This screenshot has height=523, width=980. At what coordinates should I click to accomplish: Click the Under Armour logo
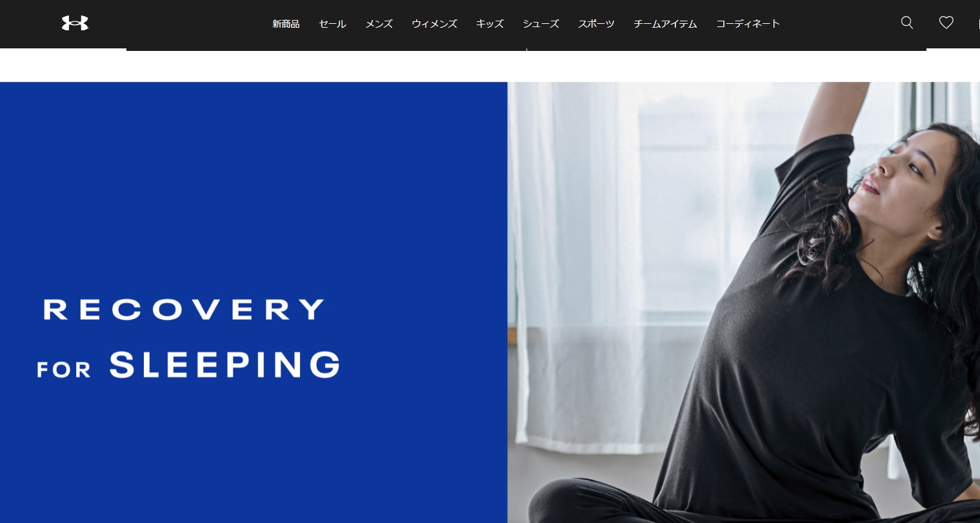[x=75, y=23]
